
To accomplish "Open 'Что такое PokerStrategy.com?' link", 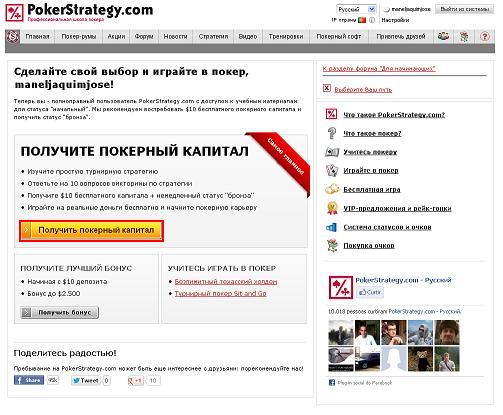I will (394, 115).
